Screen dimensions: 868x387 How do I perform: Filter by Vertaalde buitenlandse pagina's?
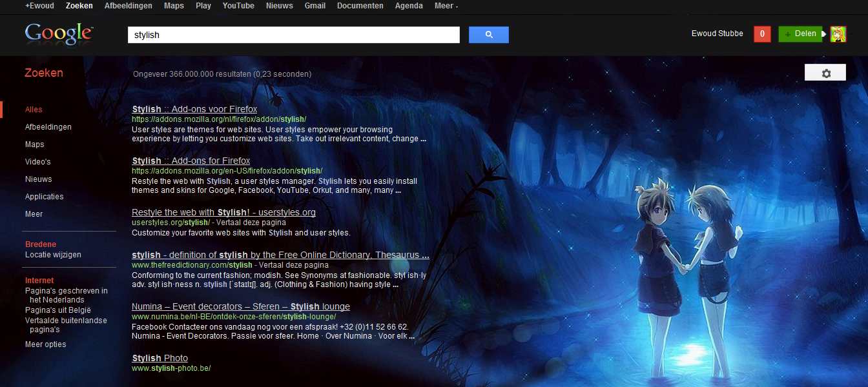pos(66,325)
